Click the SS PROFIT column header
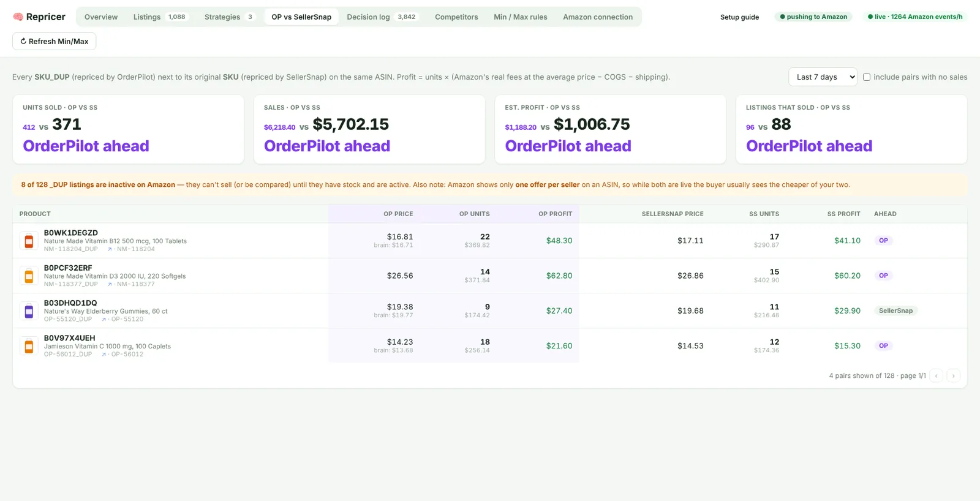The width and height of the screenshot is (980, 501). pyautogui.click(x=843, y=214)
